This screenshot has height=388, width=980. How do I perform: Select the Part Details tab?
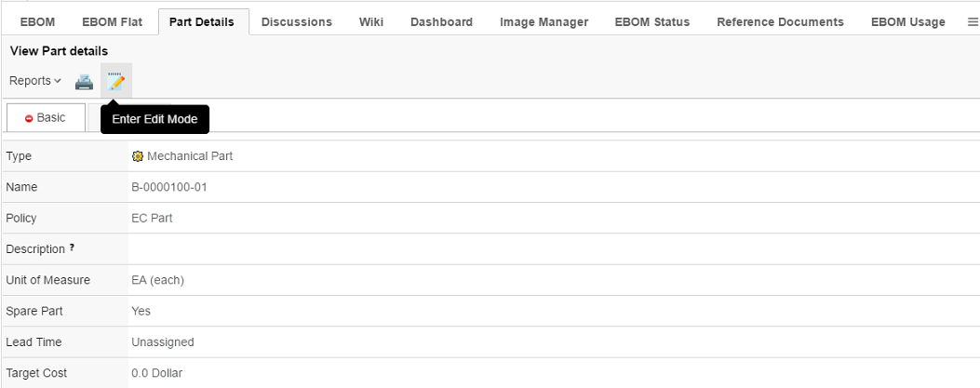click(x=203, y=22)
